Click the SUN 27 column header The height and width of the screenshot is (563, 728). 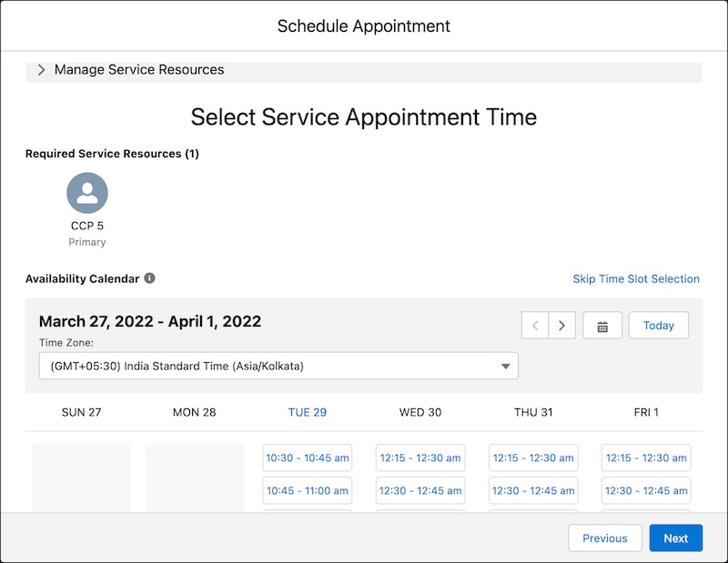click(x=81, y=412)
